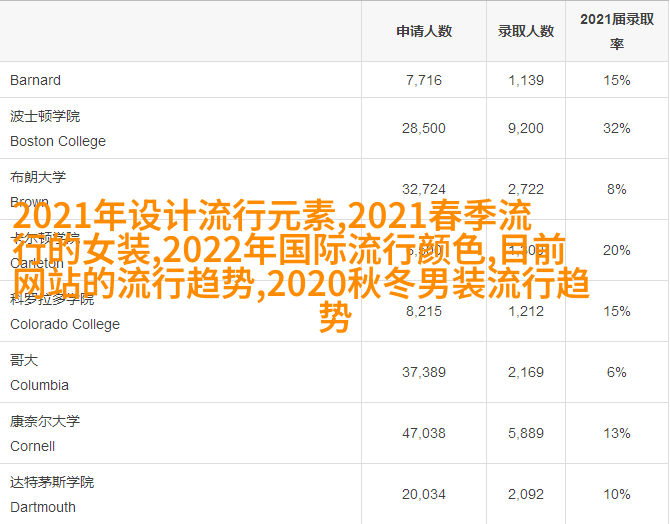Click the 6% acceptance rate cell
The height and width of the screenshot is (524, 670).
click(x=617, y=372)
